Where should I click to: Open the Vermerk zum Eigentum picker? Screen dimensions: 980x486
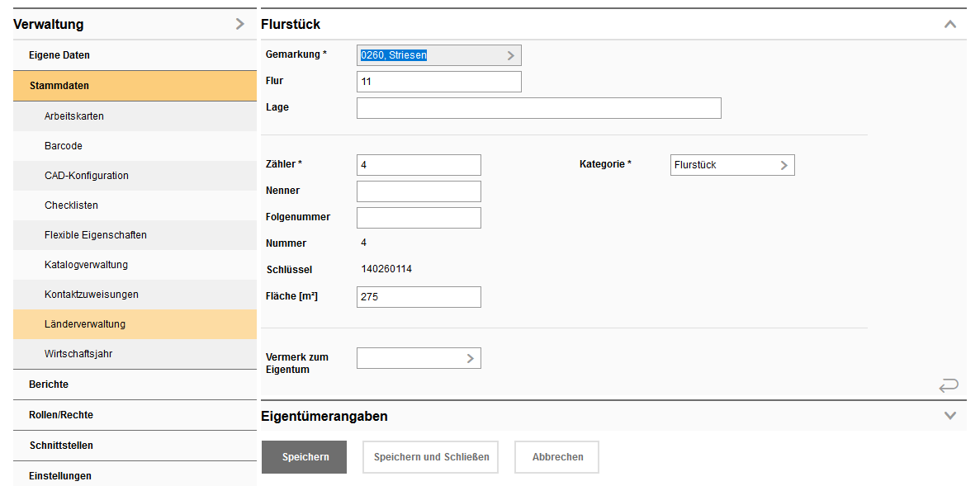coord(471,357)
